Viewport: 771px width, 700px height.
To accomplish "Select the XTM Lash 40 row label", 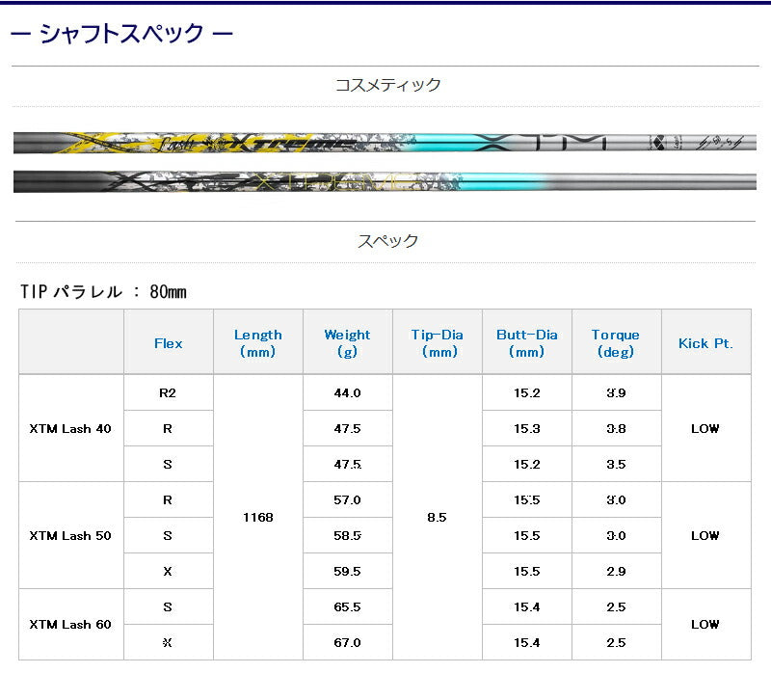I will point(70,428).
